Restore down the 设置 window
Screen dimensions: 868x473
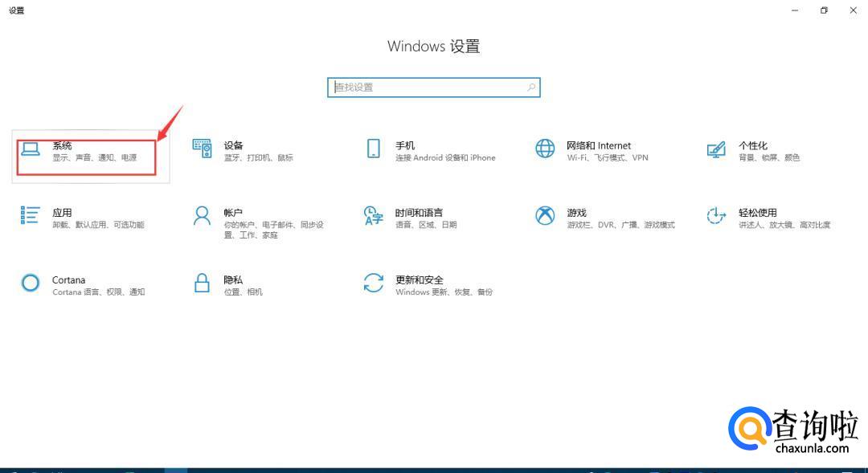825,10
